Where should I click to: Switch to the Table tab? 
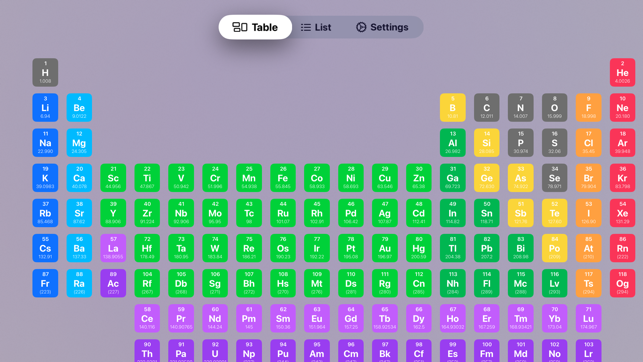point(255,27)
